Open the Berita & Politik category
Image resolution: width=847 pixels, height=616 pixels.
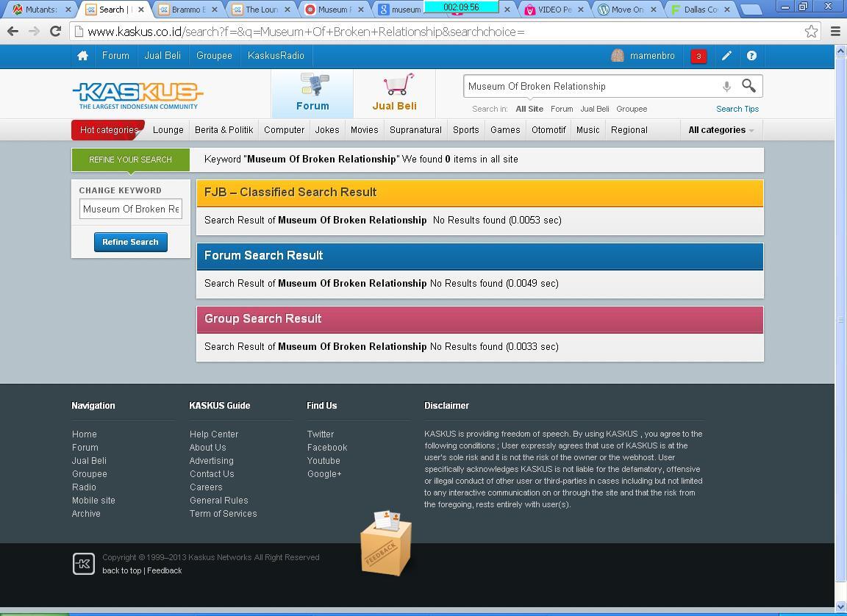click(x=224, y=130)
